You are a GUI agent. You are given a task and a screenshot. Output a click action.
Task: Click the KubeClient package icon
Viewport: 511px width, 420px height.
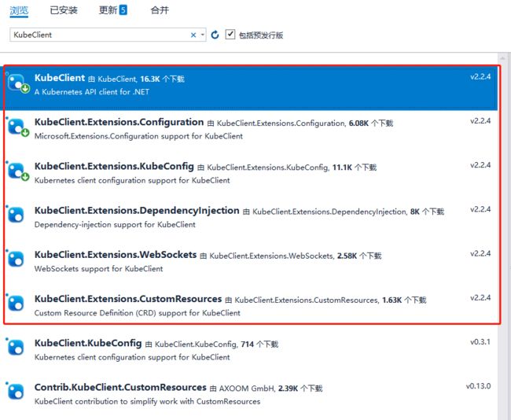(17, 82)
